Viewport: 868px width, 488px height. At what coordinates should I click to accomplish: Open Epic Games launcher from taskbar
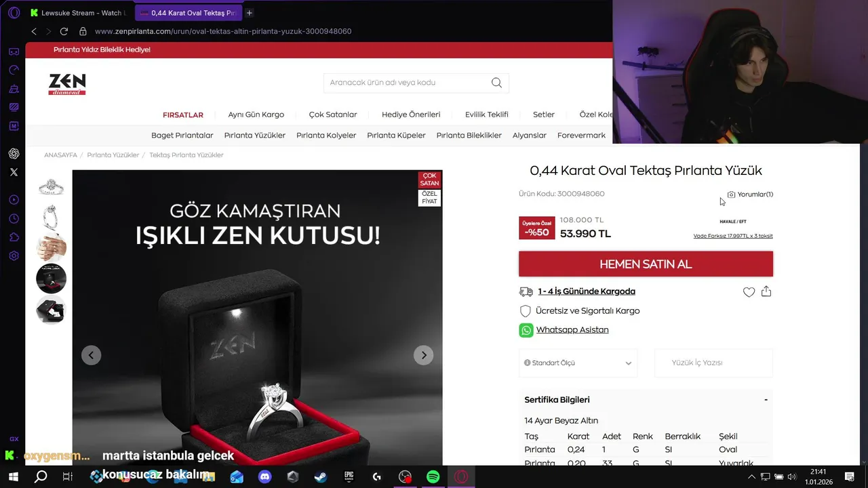pyautogui.click(x=349, y=476)
